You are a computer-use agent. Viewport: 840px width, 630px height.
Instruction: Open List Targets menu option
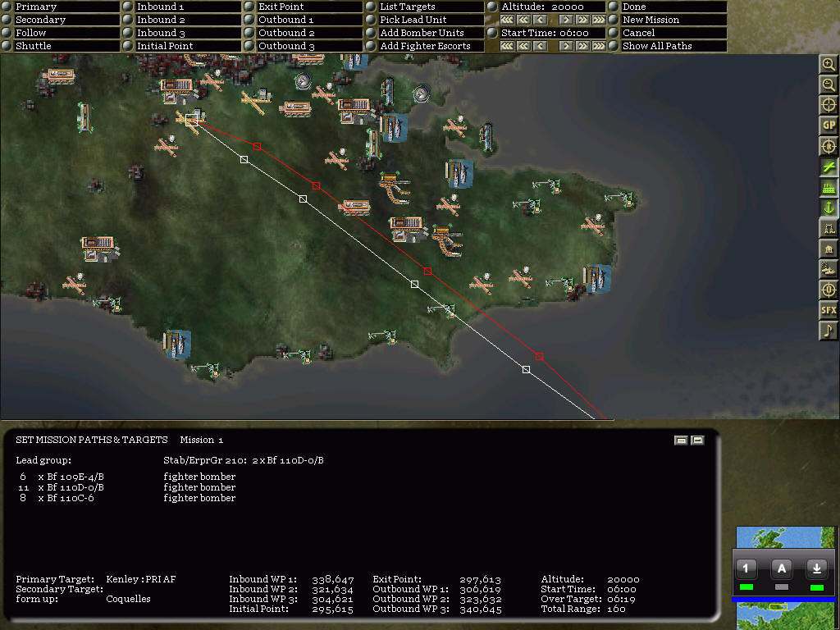[371, 7]
